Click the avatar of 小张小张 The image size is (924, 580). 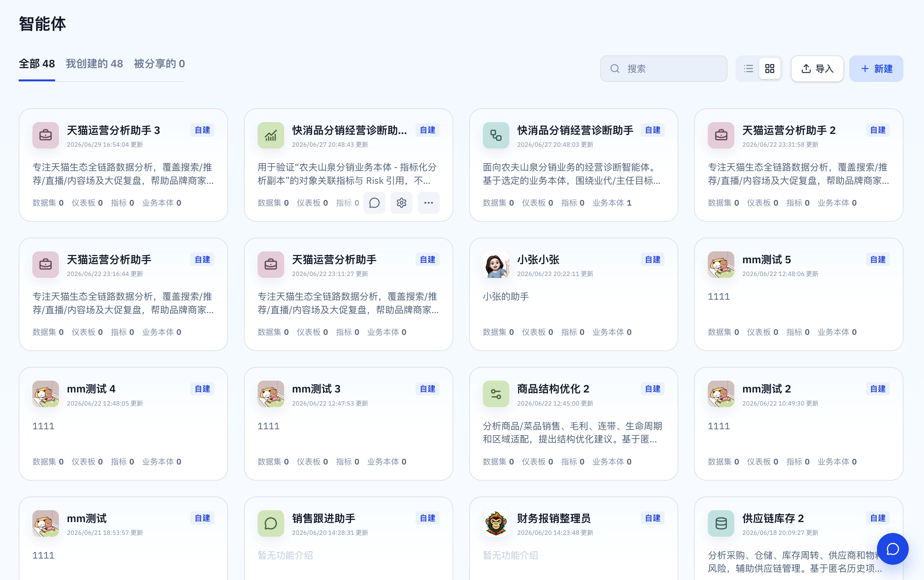click(496, 265)
